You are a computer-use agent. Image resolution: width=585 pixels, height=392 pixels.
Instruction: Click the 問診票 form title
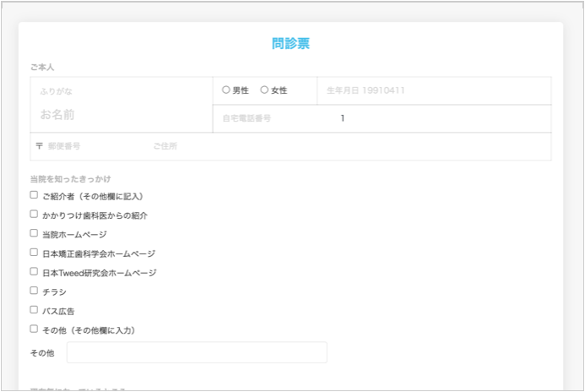pyautogui.click(x=291, y=44)
